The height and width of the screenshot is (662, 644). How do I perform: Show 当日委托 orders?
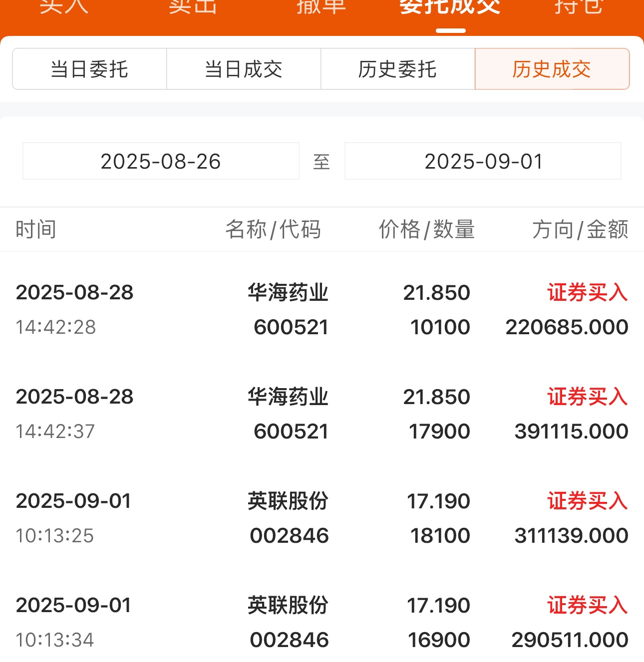89,69
